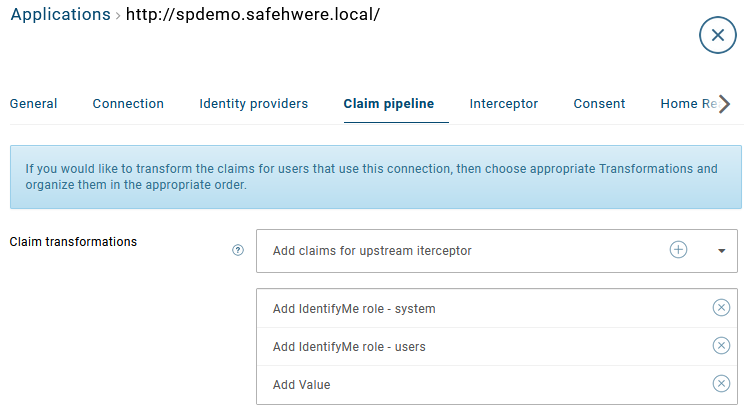Viewport: 744px width, 413px height.
Task: Open the Connection tab
Action: click(128, 104)
